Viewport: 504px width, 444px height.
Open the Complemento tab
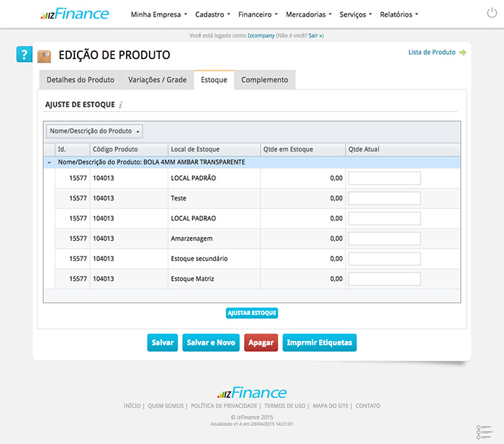[264, 80]
